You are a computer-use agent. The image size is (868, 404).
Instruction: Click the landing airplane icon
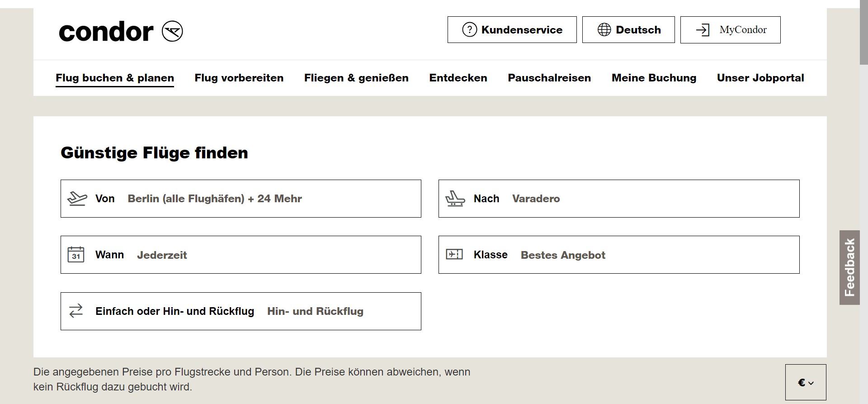pyautogui.click(x=455, y=199)
